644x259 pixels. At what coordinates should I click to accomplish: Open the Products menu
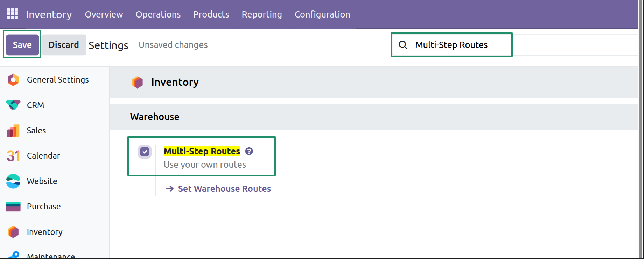(211, 14)
